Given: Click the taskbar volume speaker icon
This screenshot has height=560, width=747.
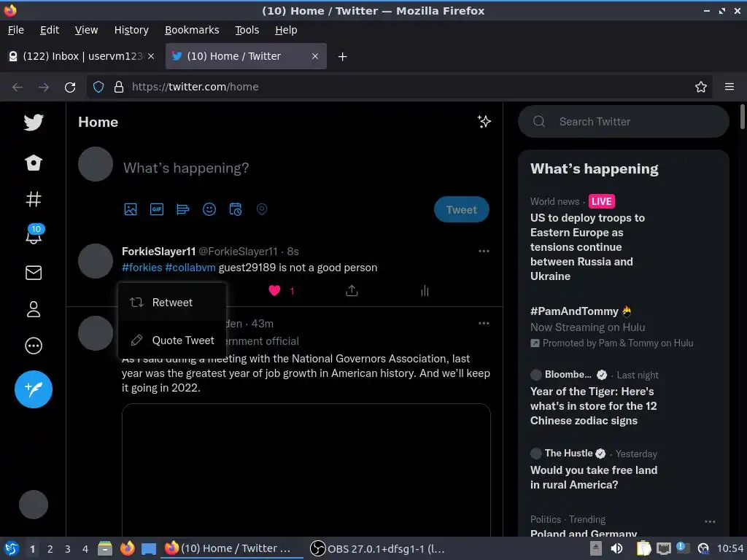Looking at the screenshot, I should point(616,548).
